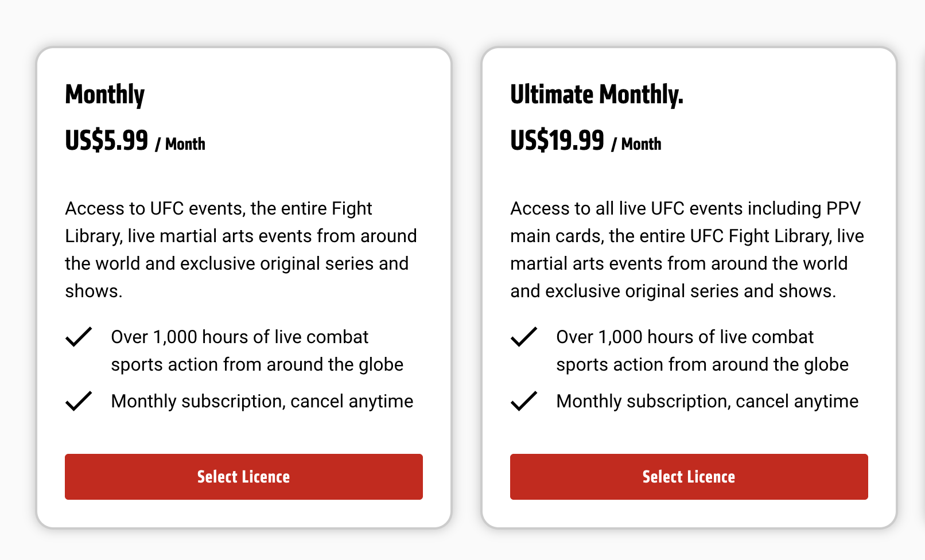The width and height of the screenshot is (925, 560).
Task: Click "Over 1,000 hours" feature text in Ultimate card
Action: [x=702, y=351]
